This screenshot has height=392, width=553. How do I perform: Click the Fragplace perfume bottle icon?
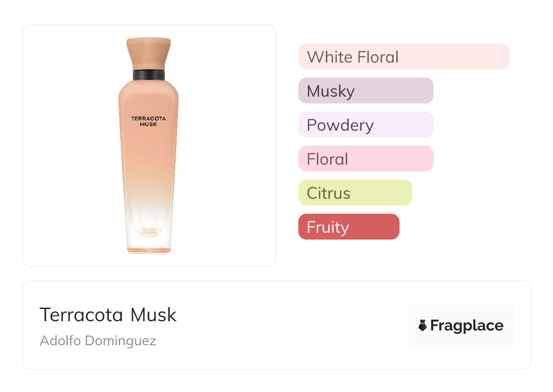pyautogui.click(x=423, y=325)
